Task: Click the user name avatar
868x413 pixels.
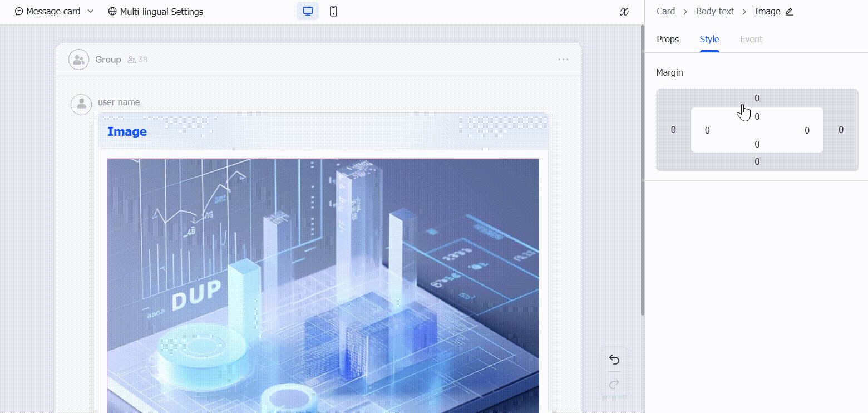Action: pos(81,104)
